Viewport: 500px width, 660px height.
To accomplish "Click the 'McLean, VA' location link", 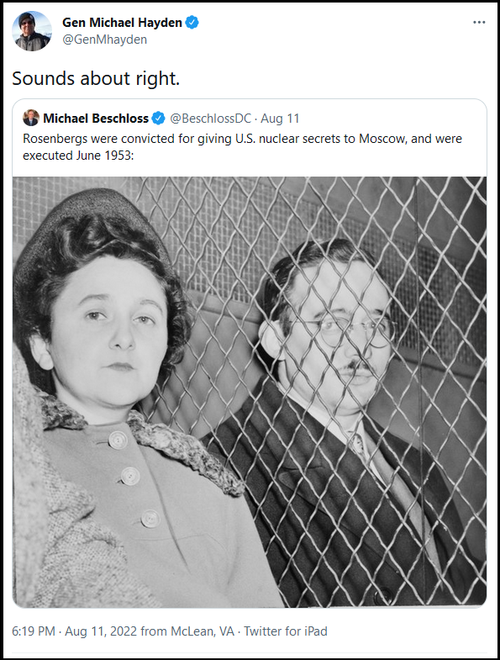I will click(202, 631).
